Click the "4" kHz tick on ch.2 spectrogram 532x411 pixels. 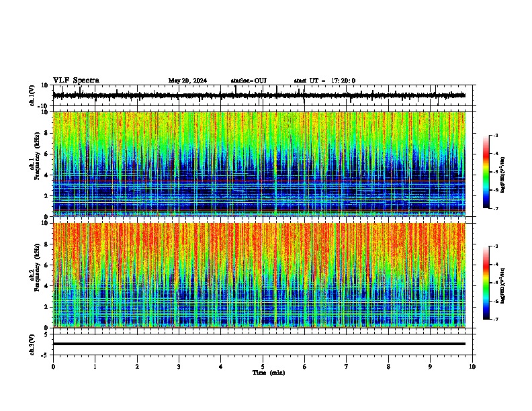click(46, 286)
